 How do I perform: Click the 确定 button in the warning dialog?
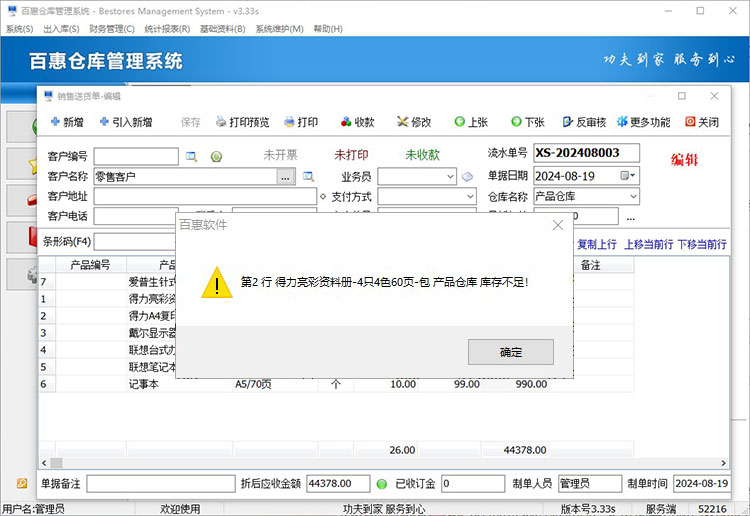click(x=510, y=352)
